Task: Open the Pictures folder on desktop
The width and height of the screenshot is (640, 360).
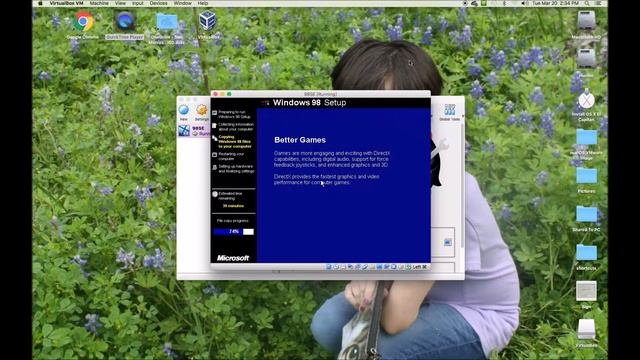Action: click(x=587, y=176)
